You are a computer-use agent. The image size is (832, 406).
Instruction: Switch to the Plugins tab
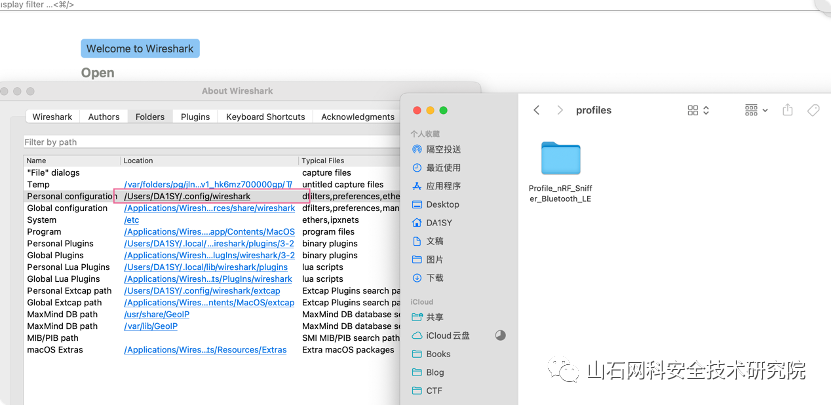click(195, 117)
